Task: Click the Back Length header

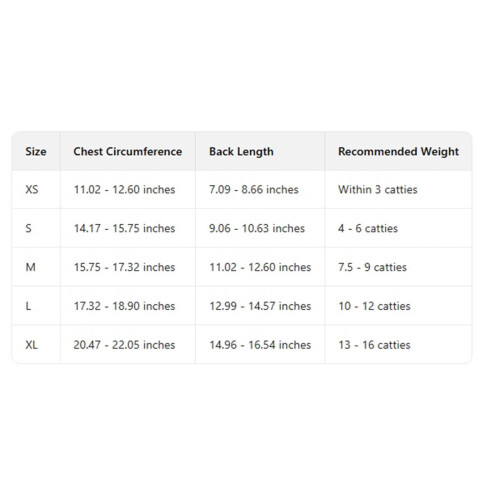Action: [241, 152]
